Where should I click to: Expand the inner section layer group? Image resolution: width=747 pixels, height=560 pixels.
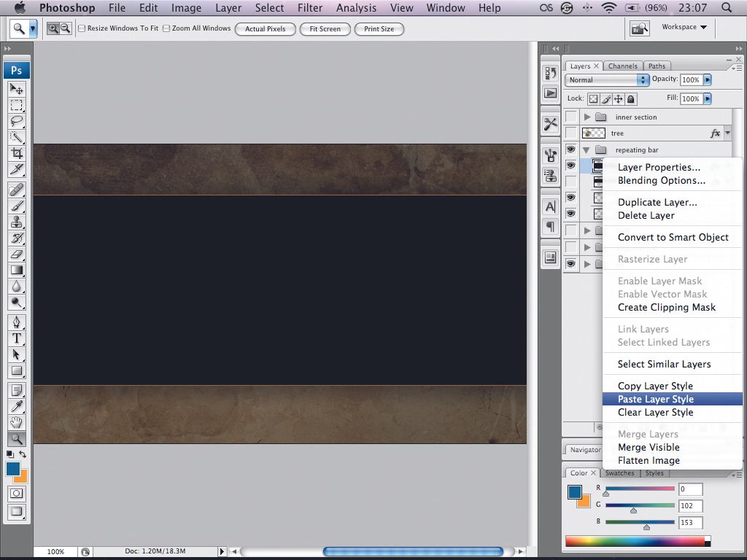[588, 116]
